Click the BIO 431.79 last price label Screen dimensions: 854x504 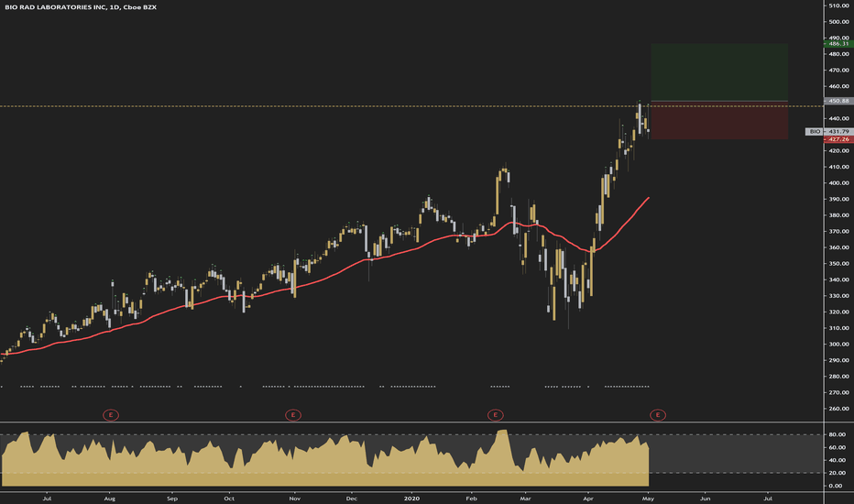click(x=829, y=131)
